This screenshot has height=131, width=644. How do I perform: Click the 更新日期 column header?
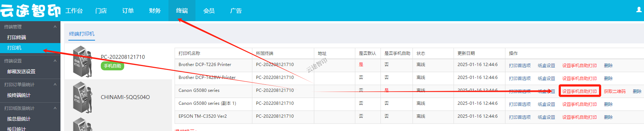pos(466,53)
